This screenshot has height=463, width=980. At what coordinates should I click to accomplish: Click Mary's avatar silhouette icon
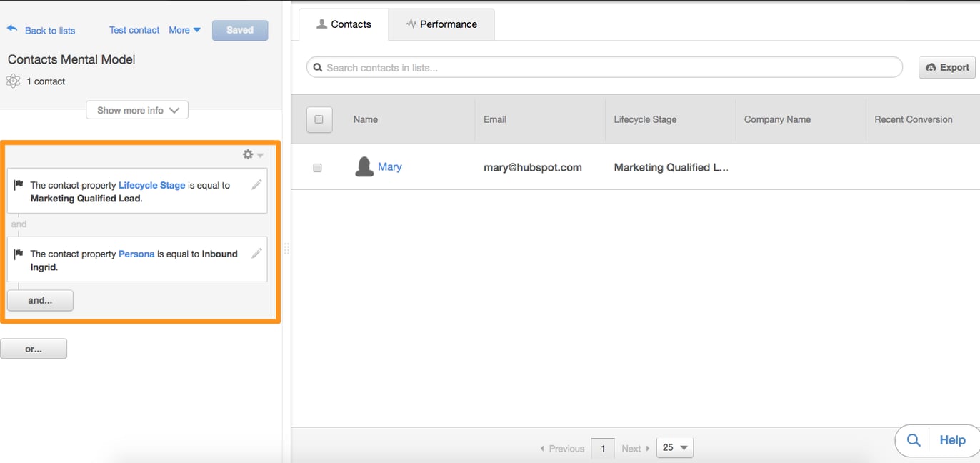point(364,167)
